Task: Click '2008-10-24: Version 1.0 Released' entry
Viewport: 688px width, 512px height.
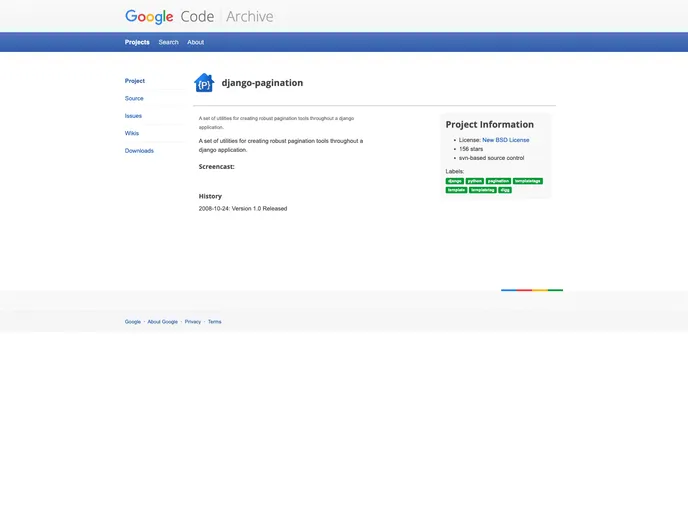Action: tap(243, 208)
